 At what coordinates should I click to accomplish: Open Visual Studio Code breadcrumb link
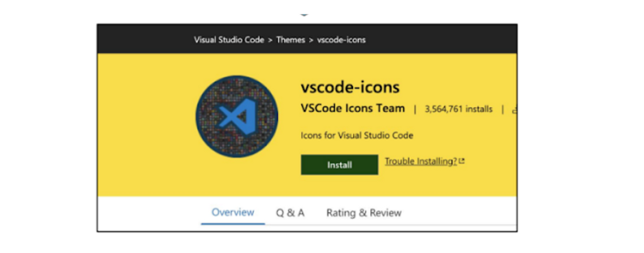229,40
